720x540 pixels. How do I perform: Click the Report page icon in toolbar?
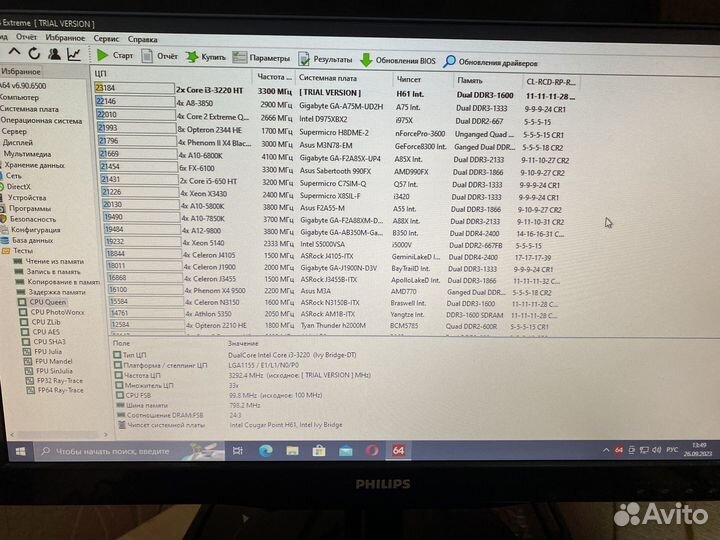click(x=147, y=56)
